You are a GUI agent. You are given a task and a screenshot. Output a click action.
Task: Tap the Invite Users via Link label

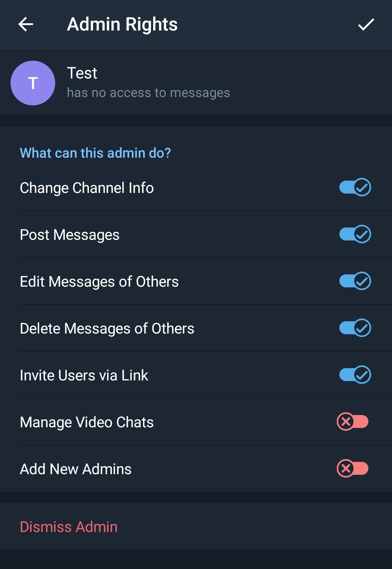(84, 376)
